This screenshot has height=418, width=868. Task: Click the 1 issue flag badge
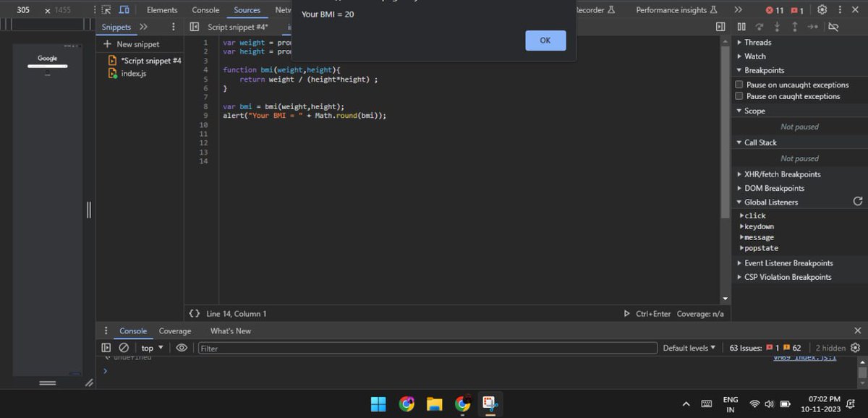[797, 10]
